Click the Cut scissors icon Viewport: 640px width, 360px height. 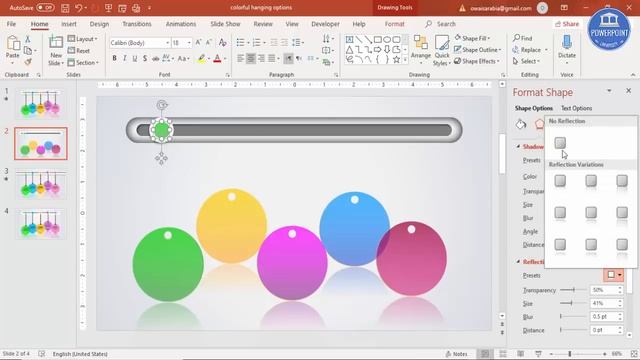[28, 39]
